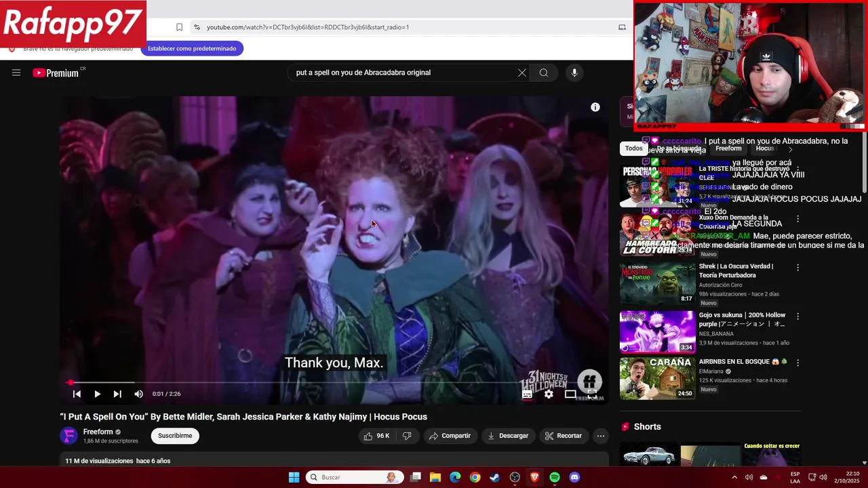Clear the YouTube search box text
This screenshot has height=488, width=868.
[522, 73]
